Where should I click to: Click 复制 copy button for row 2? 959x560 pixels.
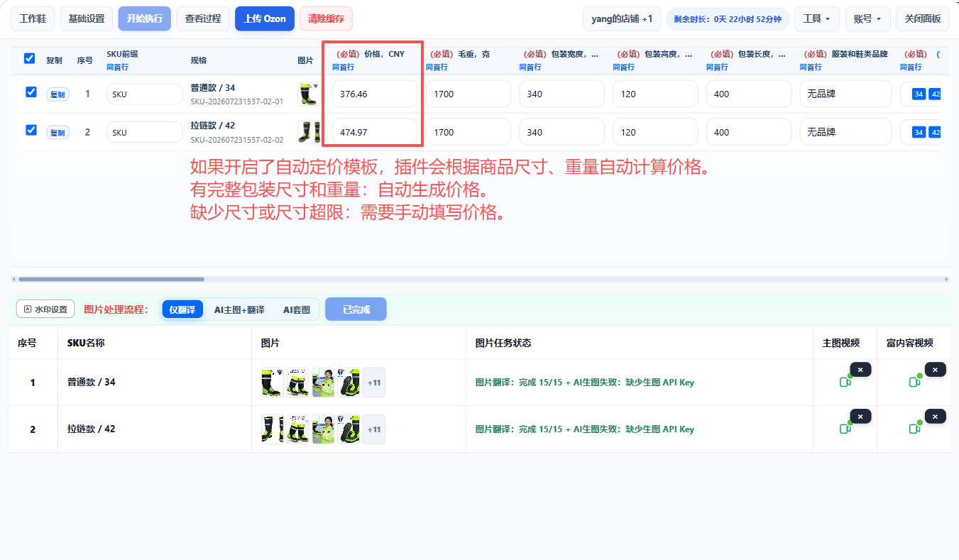click(57, 133)
